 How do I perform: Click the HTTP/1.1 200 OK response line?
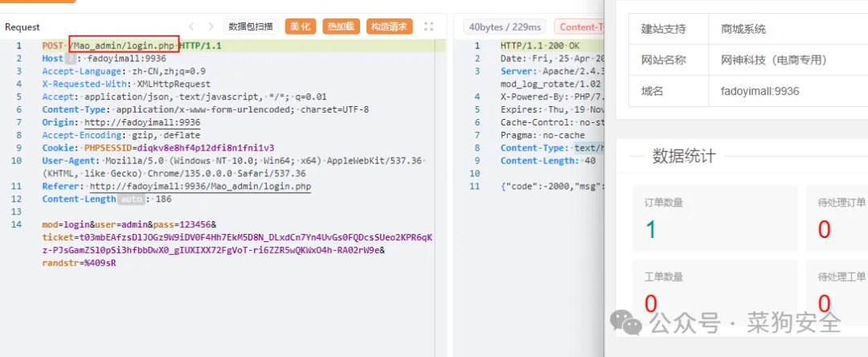(540, 45)
